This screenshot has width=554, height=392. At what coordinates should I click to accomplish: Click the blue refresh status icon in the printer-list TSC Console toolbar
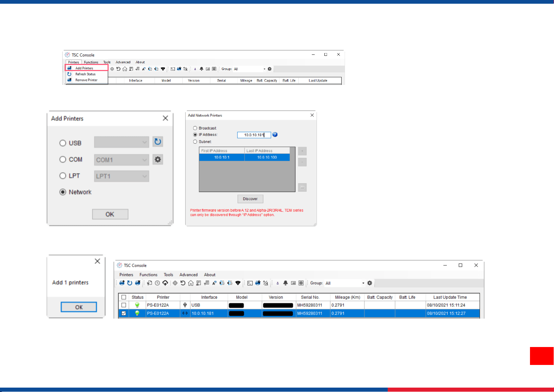pos(130,283)
